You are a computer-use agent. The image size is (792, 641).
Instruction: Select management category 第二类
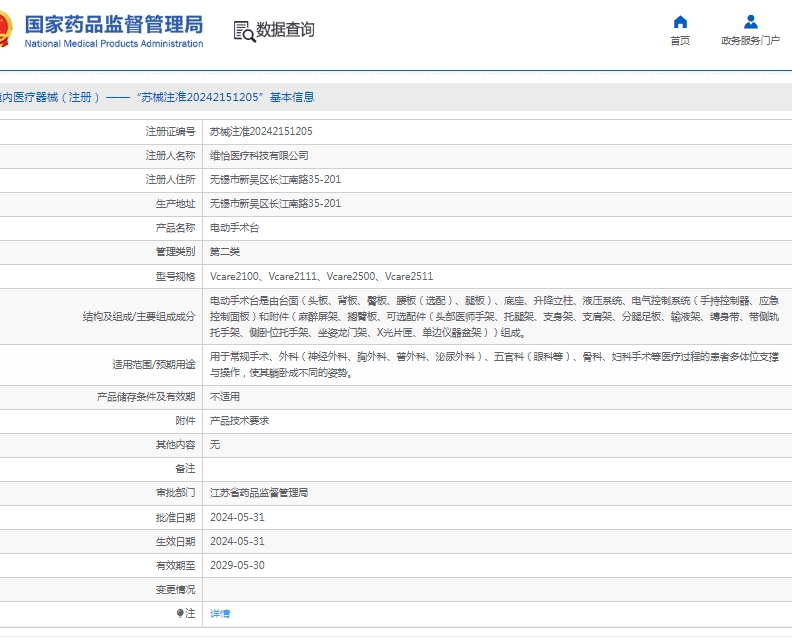225,252
